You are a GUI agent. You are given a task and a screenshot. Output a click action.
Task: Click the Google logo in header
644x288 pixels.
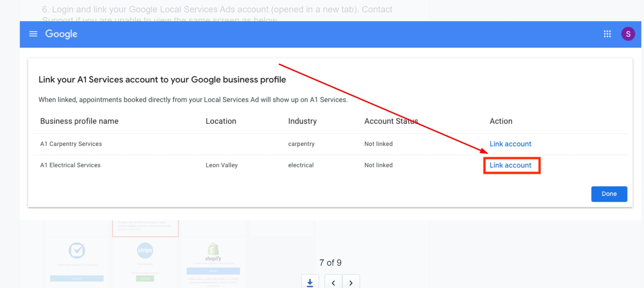61,34
